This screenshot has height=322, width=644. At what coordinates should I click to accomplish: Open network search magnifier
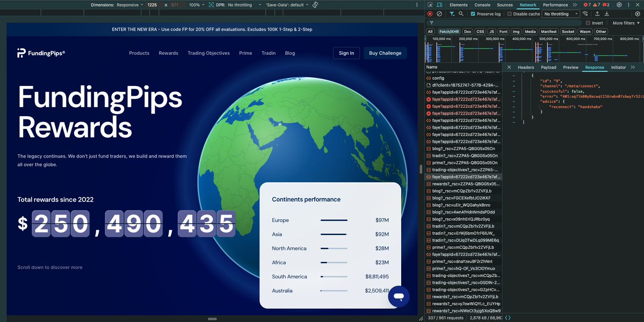[x=461, y=14]
